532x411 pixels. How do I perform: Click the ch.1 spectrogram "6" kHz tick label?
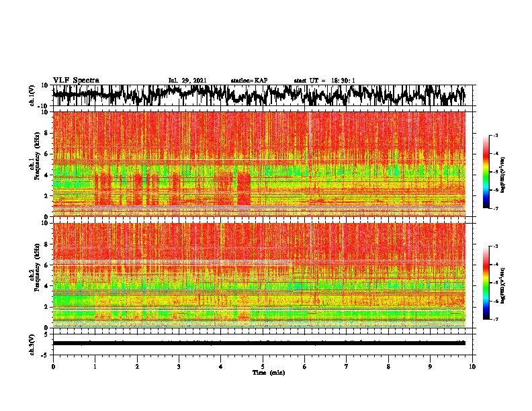coord(46,154)
